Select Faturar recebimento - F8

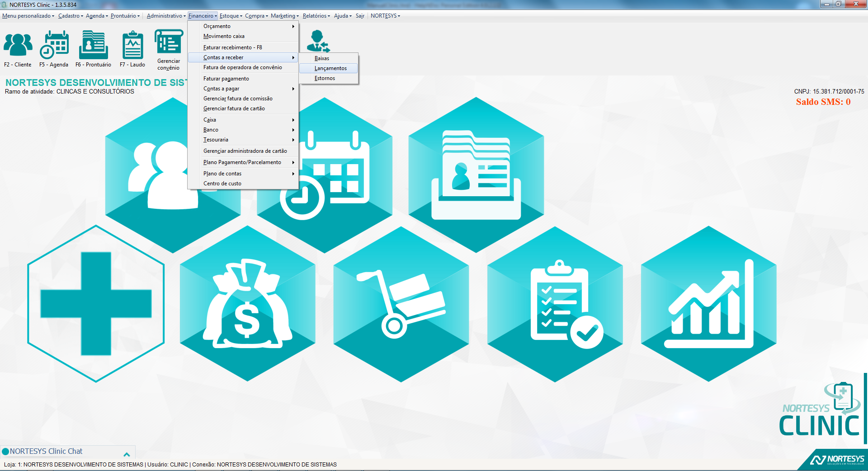click(x=243, y=47)
